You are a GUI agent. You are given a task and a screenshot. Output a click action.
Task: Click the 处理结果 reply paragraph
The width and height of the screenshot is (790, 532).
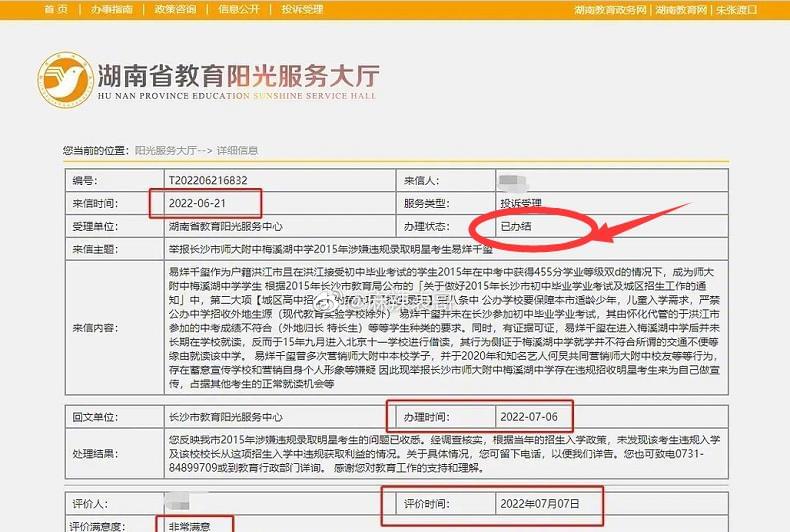tap(444, 453)
